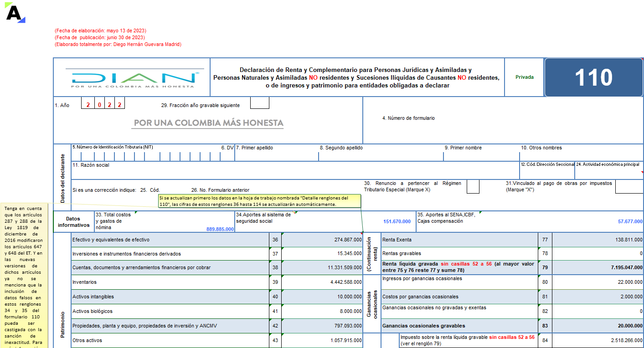Click the Número de formulario field
Screen dimensions: 644x348
click(x=503, y=121)
